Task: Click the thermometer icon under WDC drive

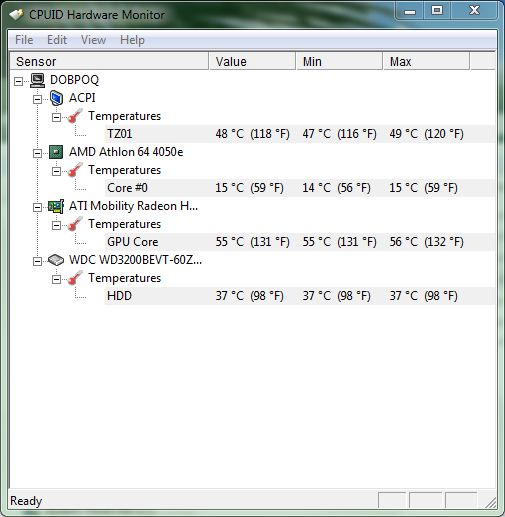Action: click(x=75, y=278)
